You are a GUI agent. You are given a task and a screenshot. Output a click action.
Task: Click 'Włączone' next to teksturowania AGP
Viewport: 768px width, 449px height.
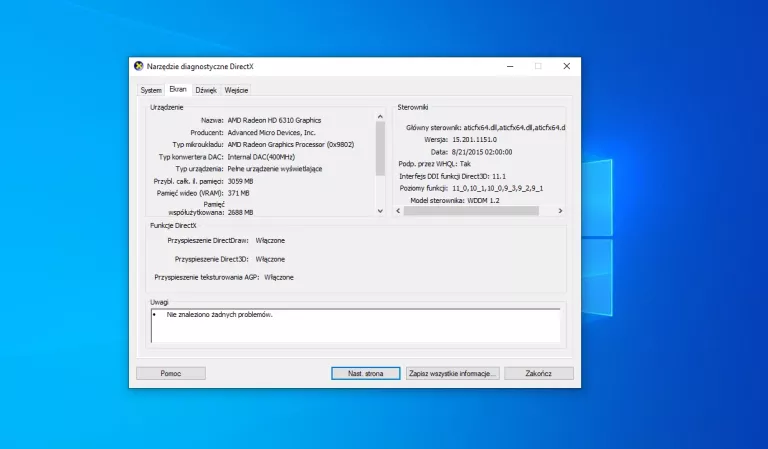tap(279, 277)
